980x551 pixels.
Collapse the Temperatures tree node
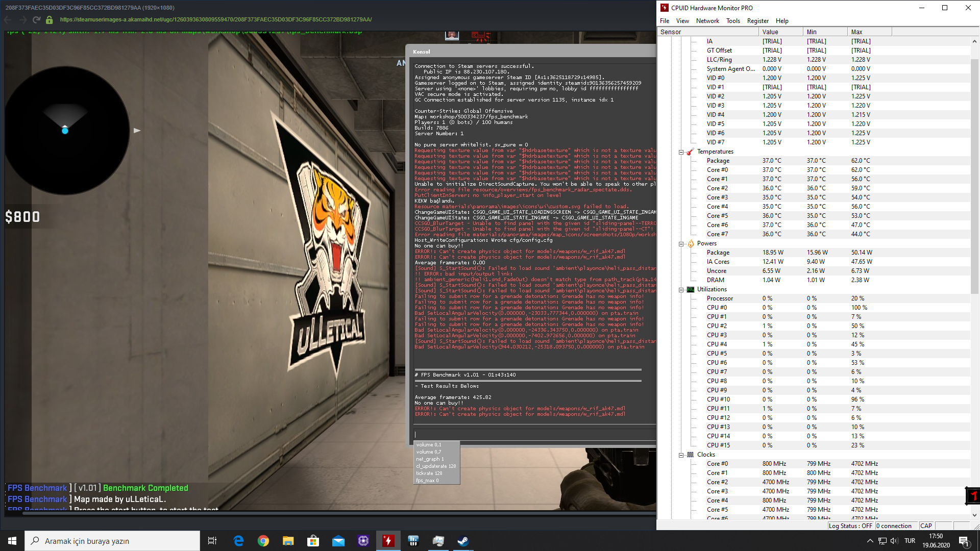point(681,152)
